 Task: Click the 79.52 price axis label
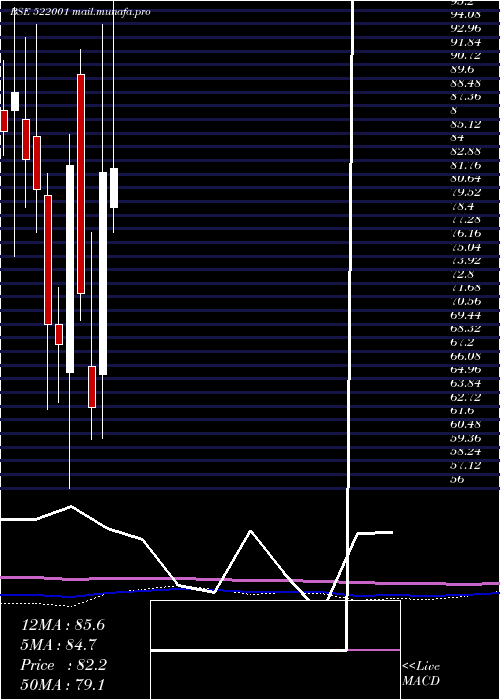[x=466, y=192]
